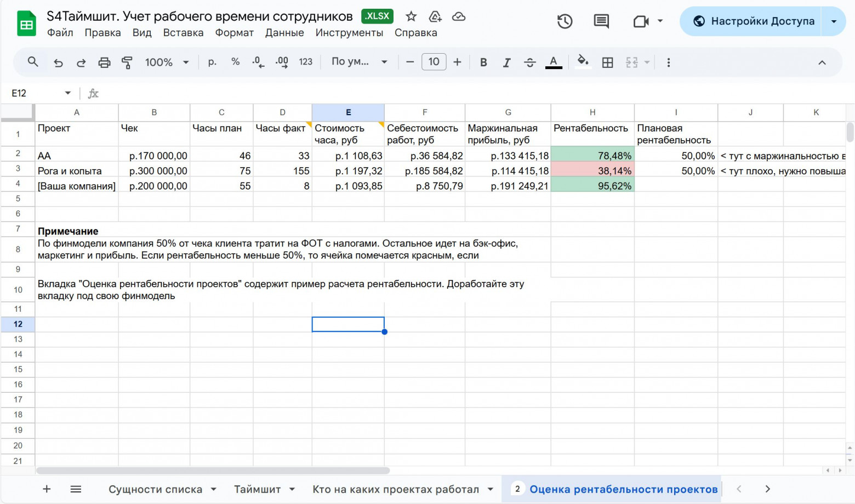Open the fill color bucket picker
The width and height of the screenshot is (855, 504).
[x=583, y=61]
